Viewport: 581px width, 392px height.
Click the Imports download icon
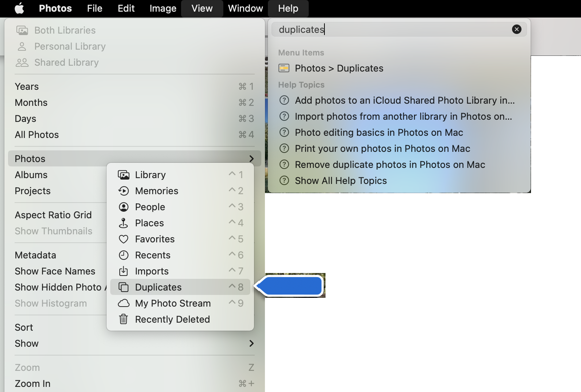124,271
